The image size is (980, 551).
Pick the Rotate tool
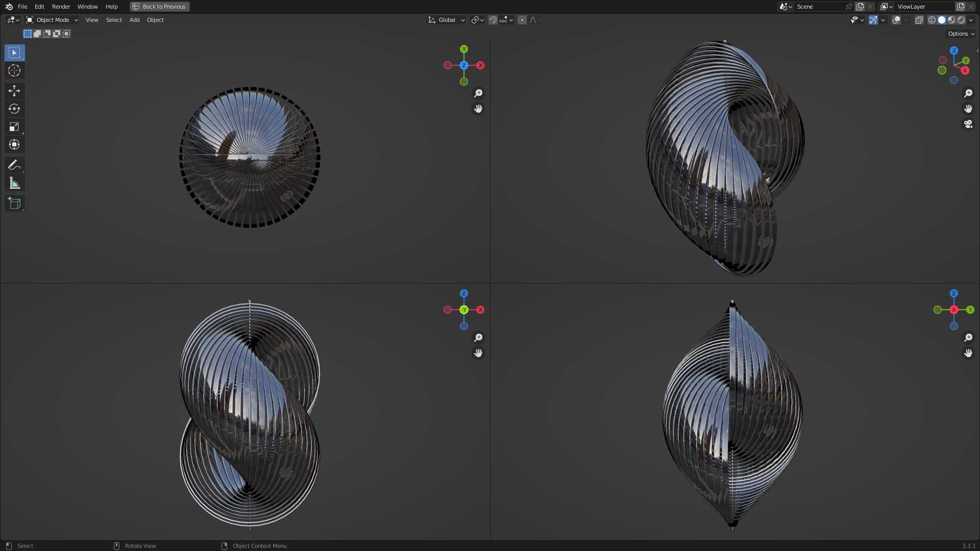14,109
